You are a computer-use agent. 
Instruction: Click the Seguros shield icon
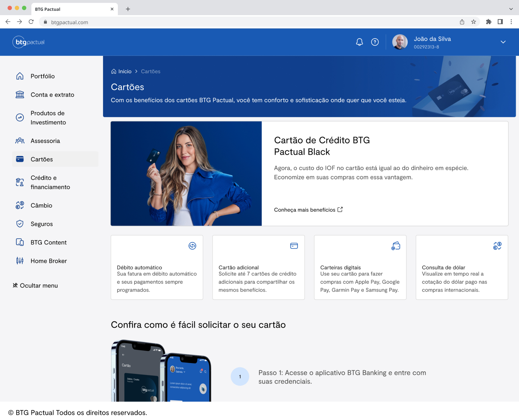click(x=20, y=224)
